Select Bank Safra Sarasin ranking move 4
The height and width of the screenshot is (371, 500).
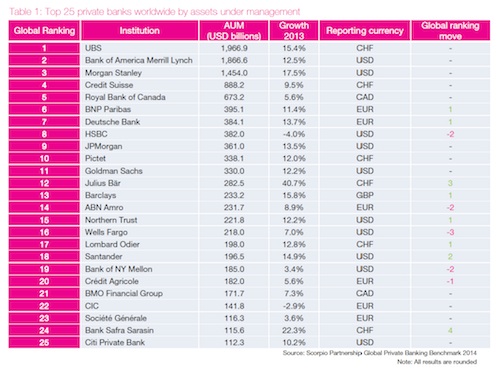coord(450,330)
